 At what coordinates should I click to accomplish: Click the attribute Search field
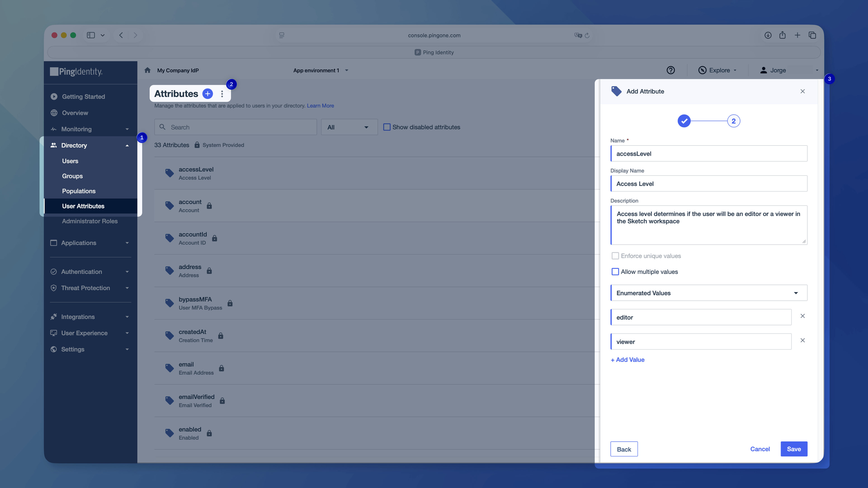point(236,127)
